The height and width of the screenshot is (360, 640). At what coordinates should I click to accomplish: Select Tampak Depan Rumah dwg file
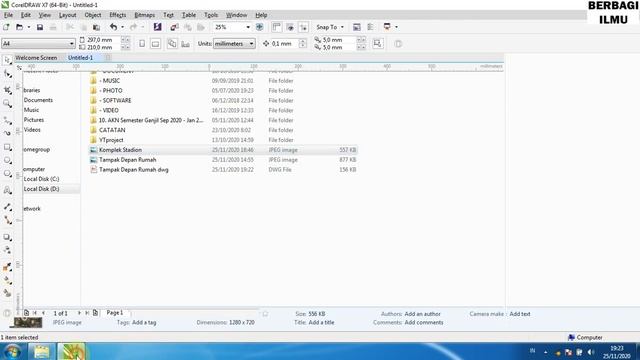tap(223, 169)
